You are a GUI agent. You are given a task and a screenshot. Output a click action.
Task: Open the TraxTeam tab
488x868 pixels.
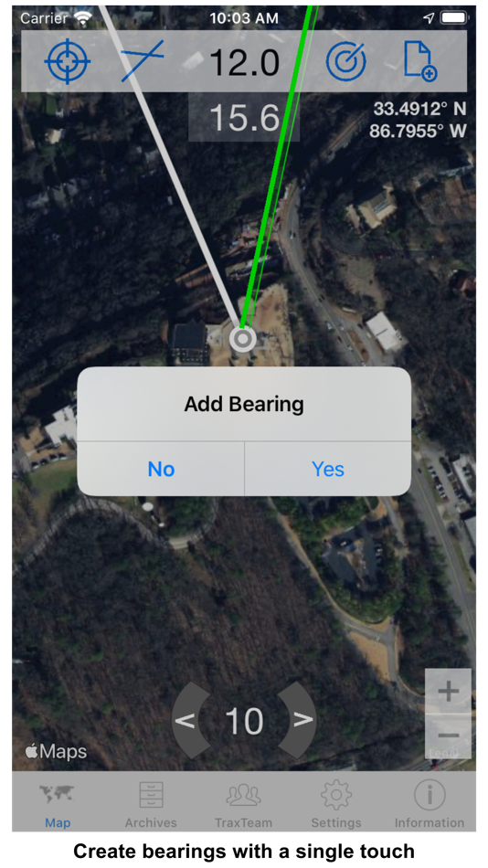coord(244,803)
